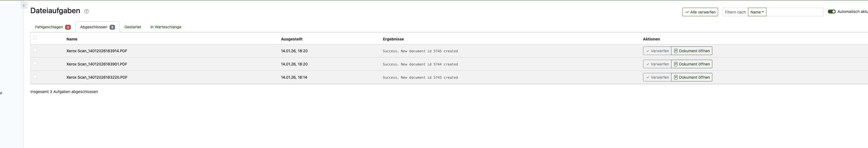Disable the automatic refresh toggle switch
Image resolution: width=868 pixels, height=148 pixels.
(831, 12)
